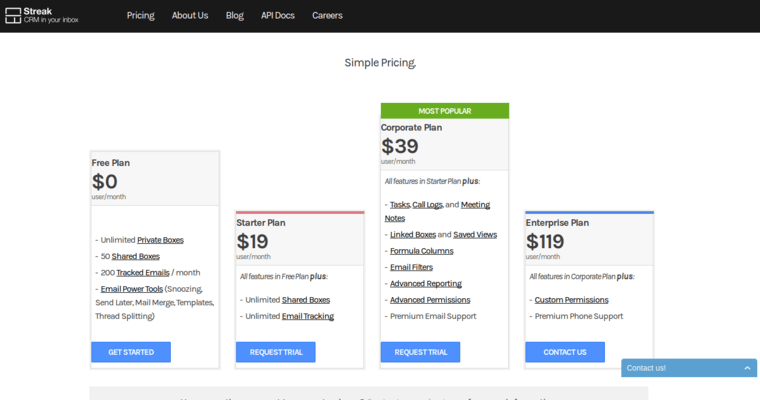
Task: Click the Streak logo icon
Action: 14,15
